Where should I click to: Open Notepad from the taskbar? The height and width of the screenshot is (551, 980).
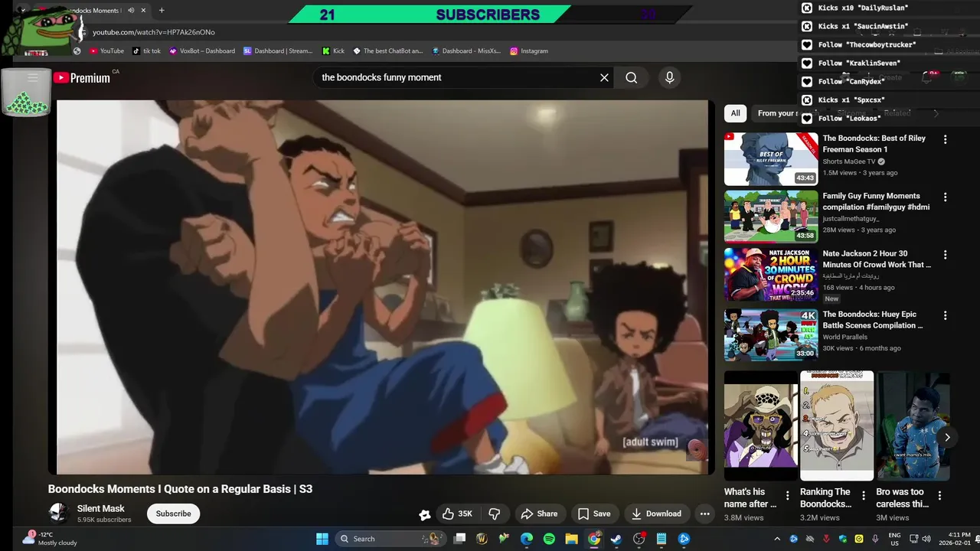661,539
